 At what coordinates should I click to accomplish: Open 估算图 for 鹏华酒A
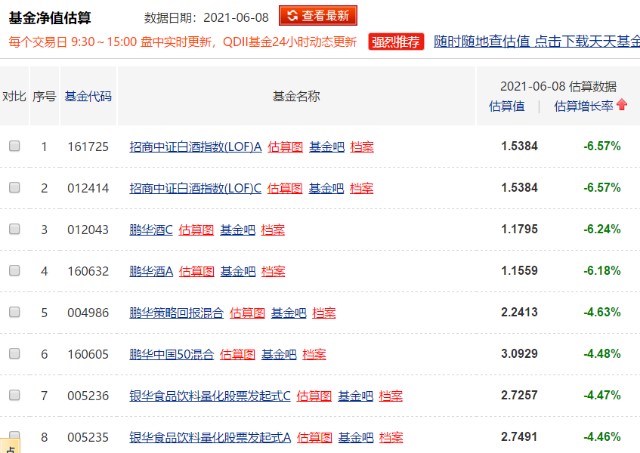tap(197, 271)
